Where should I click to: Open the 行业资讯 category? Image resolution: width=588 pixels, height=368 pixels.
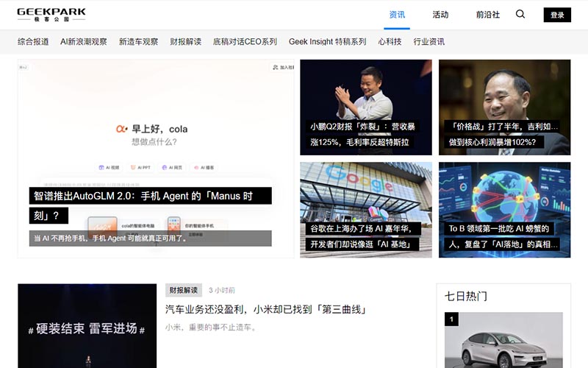[429, 42]
